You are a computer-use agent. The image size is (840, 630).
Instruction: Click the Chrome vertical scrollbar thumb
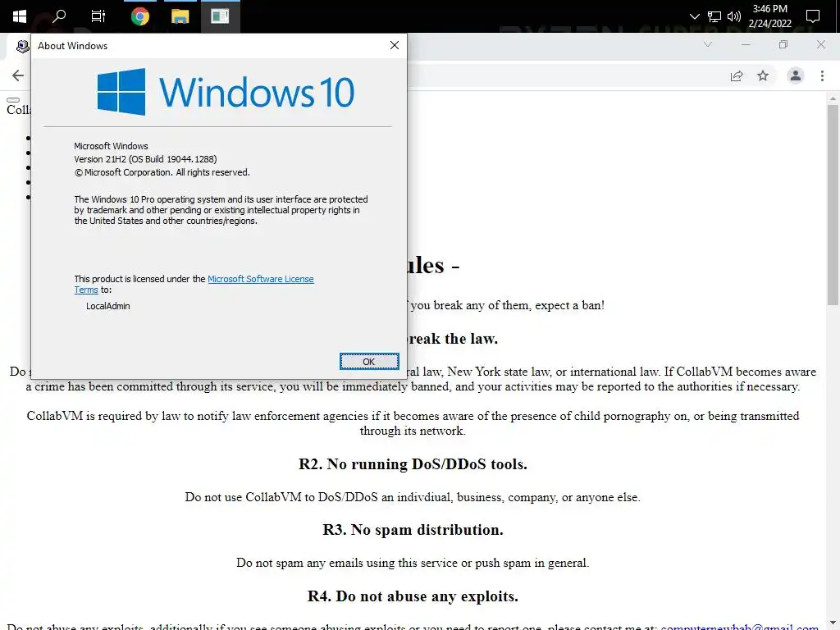[833, 204]
